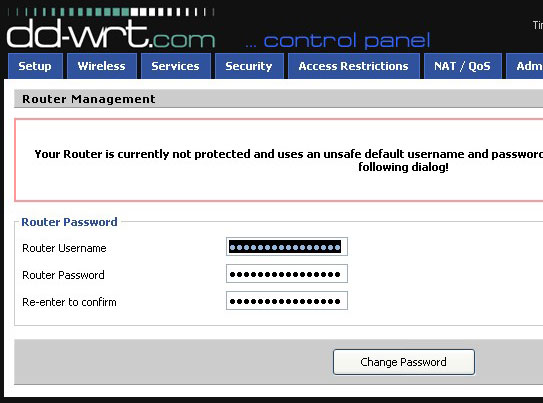Click the unsafe default password warning text
The image size is (543, 403).
coord(289,160)
